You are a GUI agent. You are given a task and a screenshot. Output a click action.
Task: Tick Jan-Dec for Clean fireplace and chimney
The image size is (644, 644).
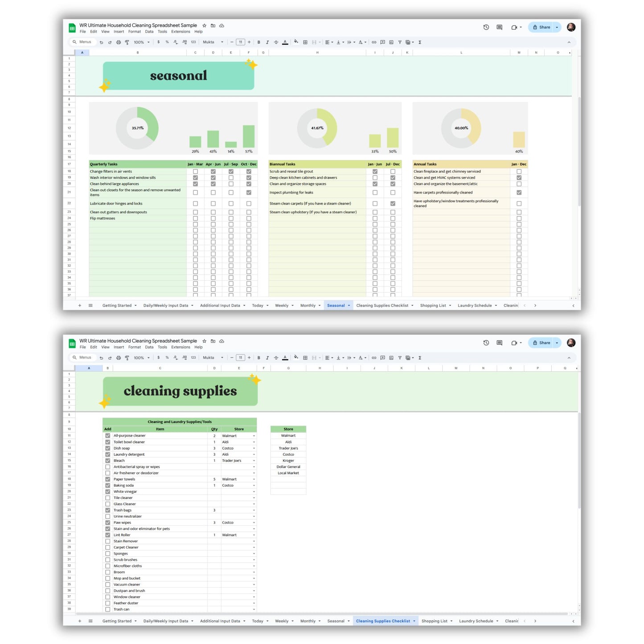point(519,172)
